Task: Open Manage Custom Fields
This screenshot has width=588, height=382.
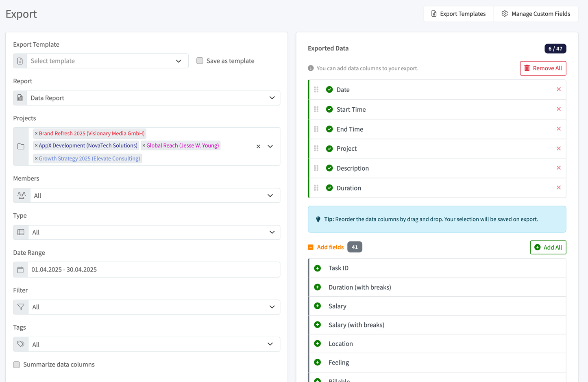Action: point(536,13)
